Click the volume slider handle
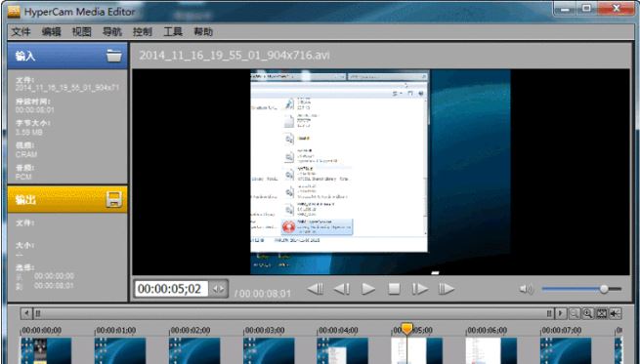This screenshot has width=640, height=364. click(604, 289)
